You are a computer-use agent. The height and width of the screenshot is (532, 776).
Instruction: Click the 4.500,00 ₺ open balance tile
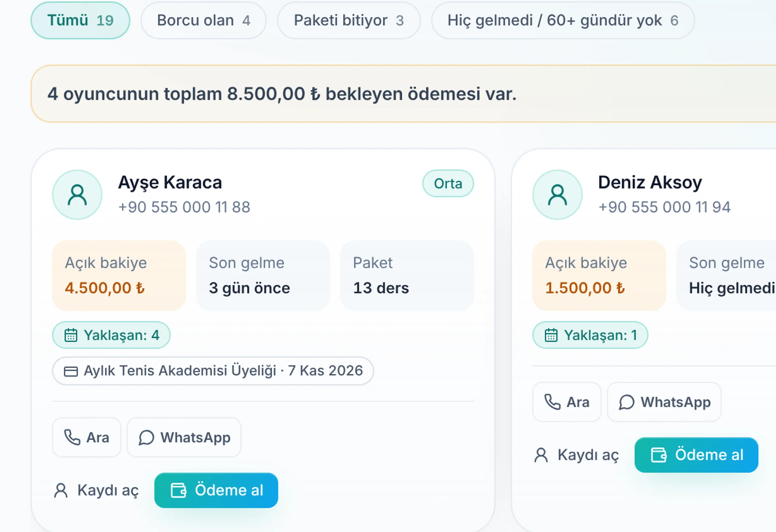(x=119, y=276)
